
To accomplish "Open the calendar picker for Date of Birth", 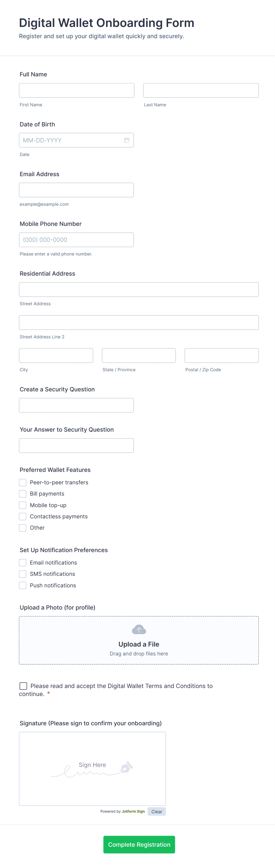I will point(127,140).
